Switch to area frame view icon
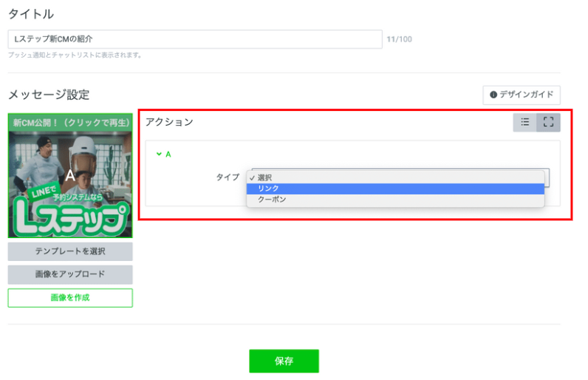 tap(548, 122)
